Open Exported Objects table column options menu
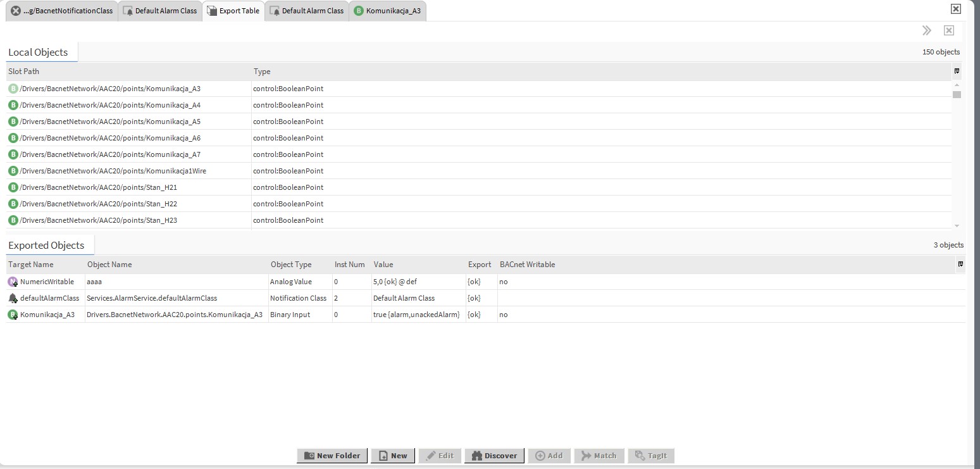Viewport: 980px width, 469px height. 960,265
